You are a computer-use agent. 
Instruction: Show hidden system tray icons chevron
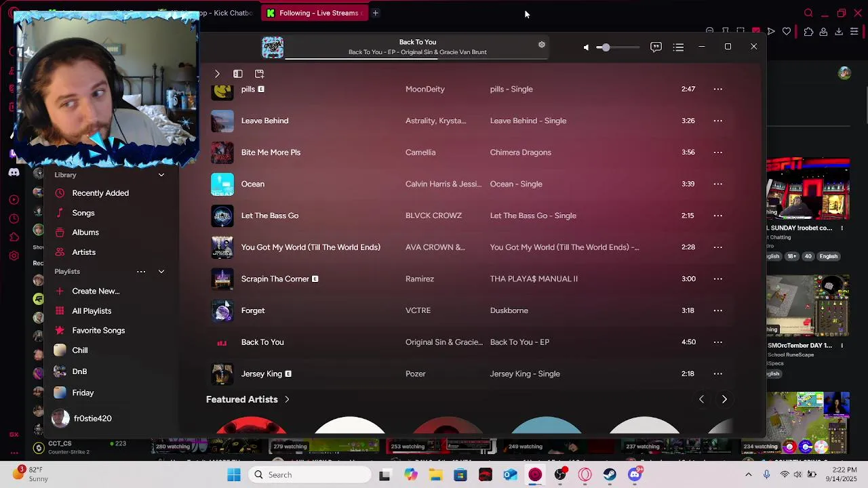click(x=748, y=475)
